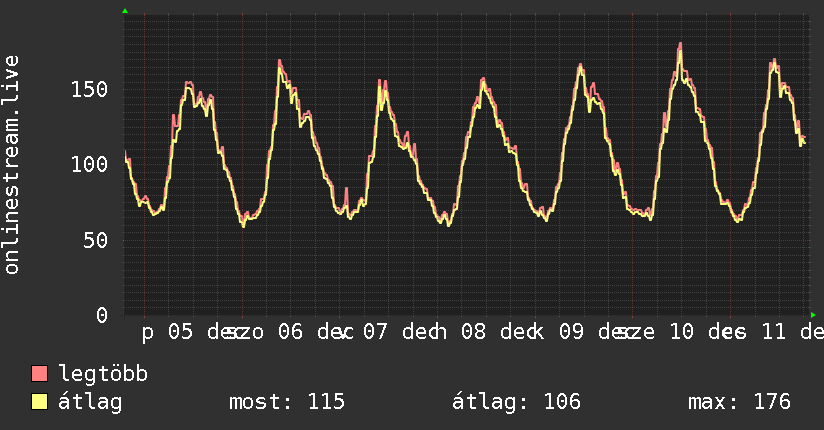Click the onlinestream.live axis title
This screenshot has width=824, height=430.
point(12,165)
